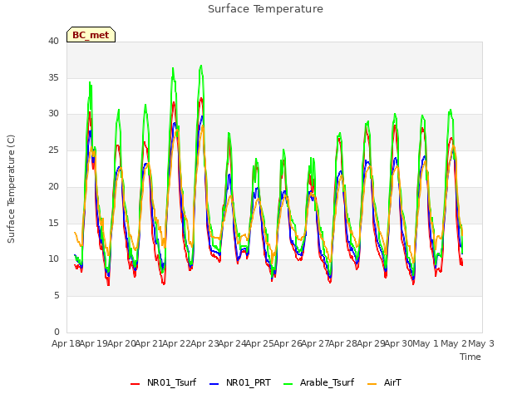Click the BC_met annotation label
The width and height of the screenshot is (532, 399).
pyautogui.click(x=91, y=35)
